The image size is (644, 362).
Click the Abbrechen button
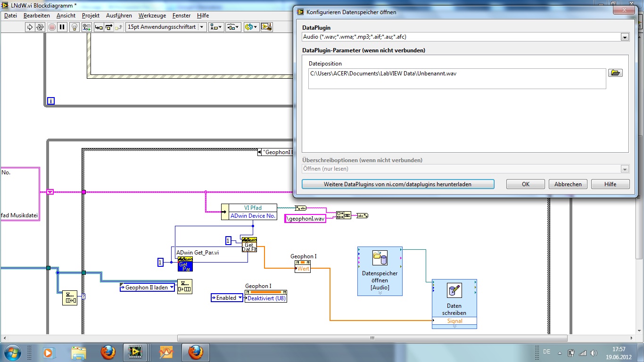click(x=568, y=184)
